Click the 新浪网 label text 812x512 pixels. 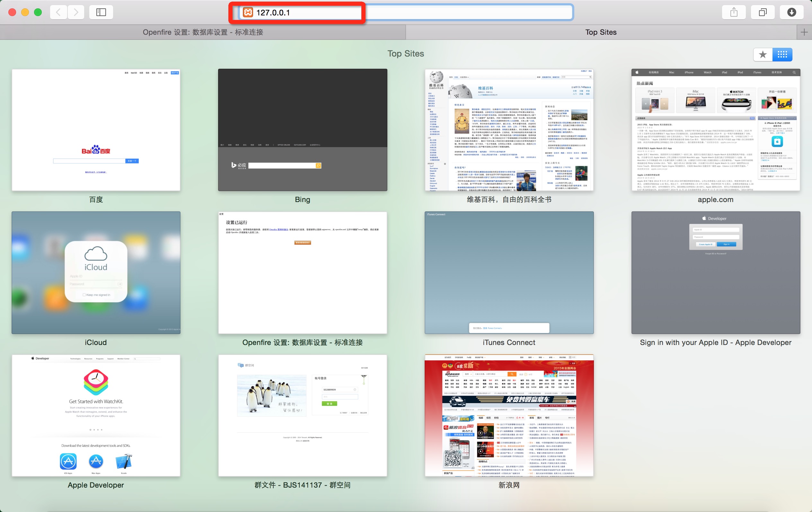[509, 485]
